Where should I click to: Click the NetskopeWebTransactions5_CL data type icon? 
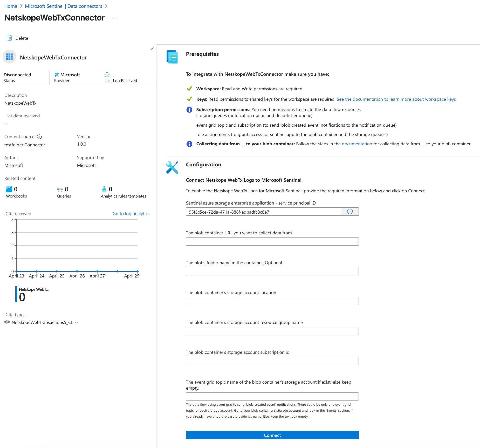(7, 322)
